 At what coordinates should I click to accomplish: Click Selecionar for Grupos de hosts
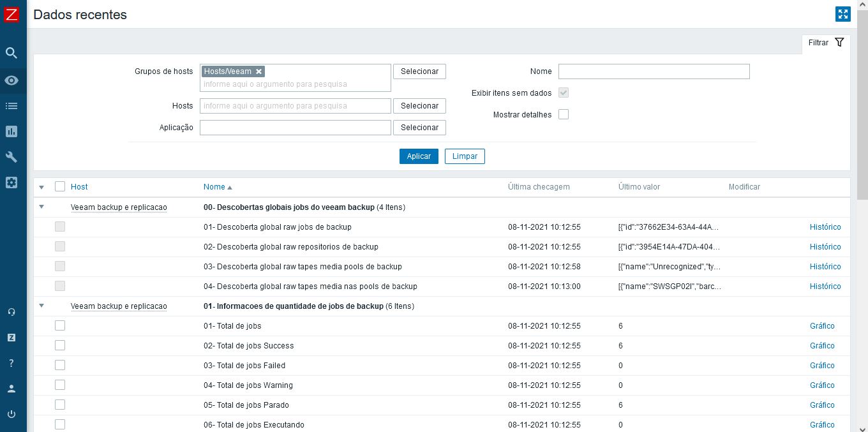click(419, 71)
